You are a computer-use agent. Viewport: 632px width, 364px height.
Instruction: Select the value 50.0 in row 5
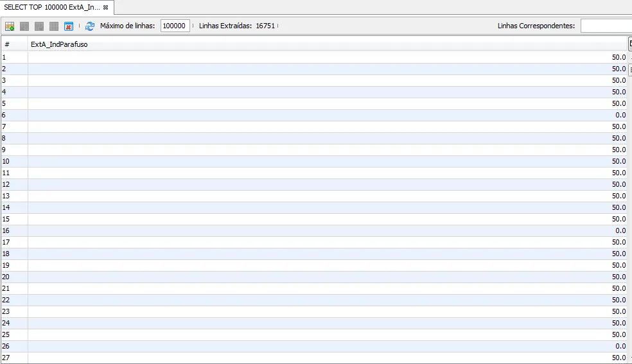pos(619,103)
